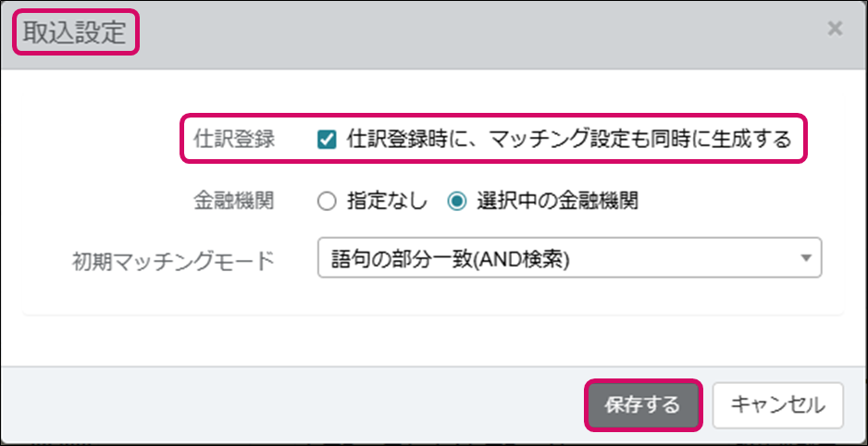Click the 取込設定 dialog title
Screen dimensions: 868x446
point(74,31)
